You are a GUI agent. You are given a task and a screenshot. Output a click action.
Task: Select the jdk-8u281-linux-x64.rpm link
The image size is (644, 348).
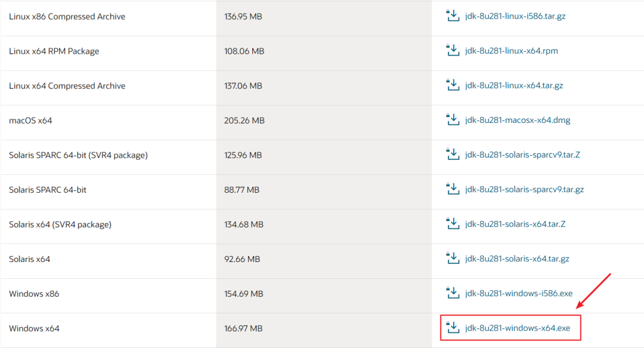[512, 51]
